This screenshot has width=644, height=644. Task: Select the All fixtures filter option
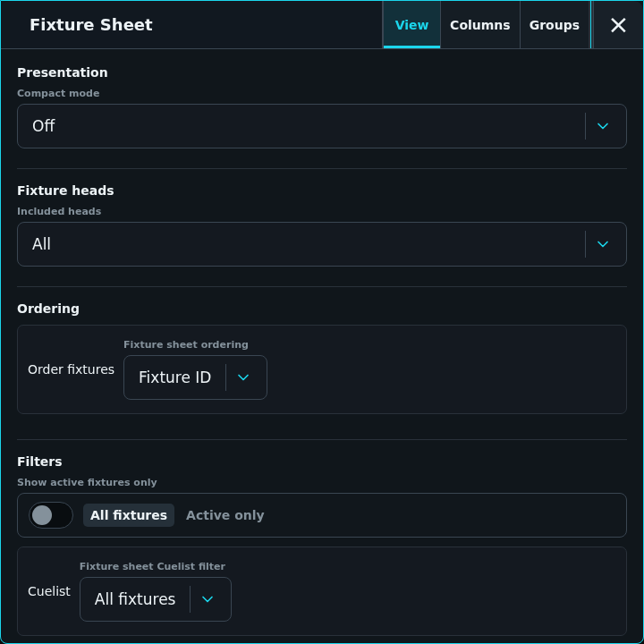click(129, 515)
